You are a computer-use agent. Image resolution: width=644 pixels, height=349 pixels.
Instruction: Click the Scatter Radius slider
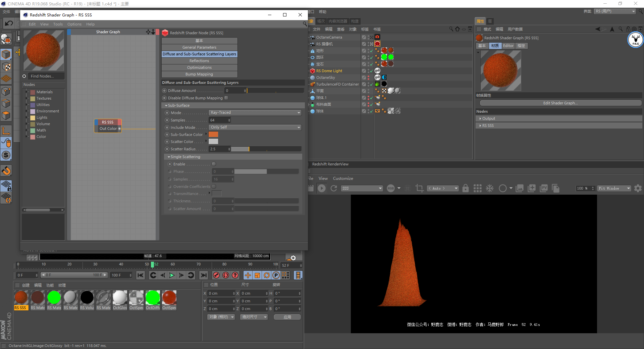coord(266,149)
